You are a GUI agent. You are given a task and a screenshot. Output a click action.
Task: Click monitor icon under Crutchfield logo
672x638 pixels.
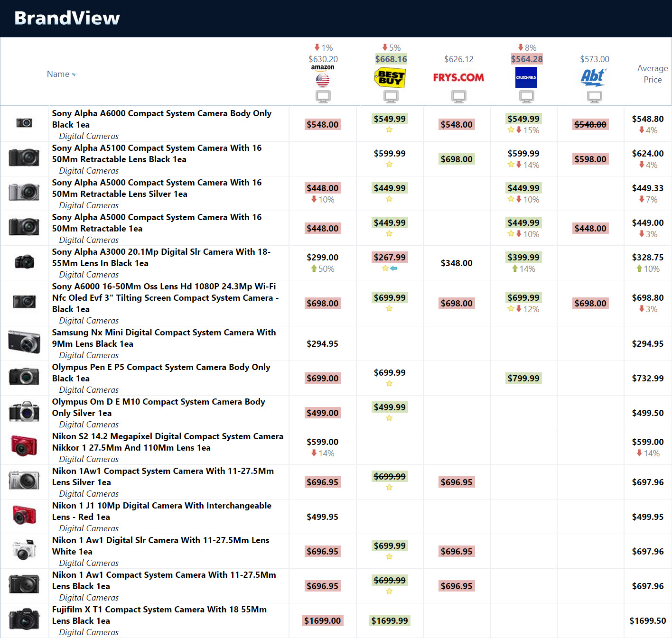click(527, 97)
